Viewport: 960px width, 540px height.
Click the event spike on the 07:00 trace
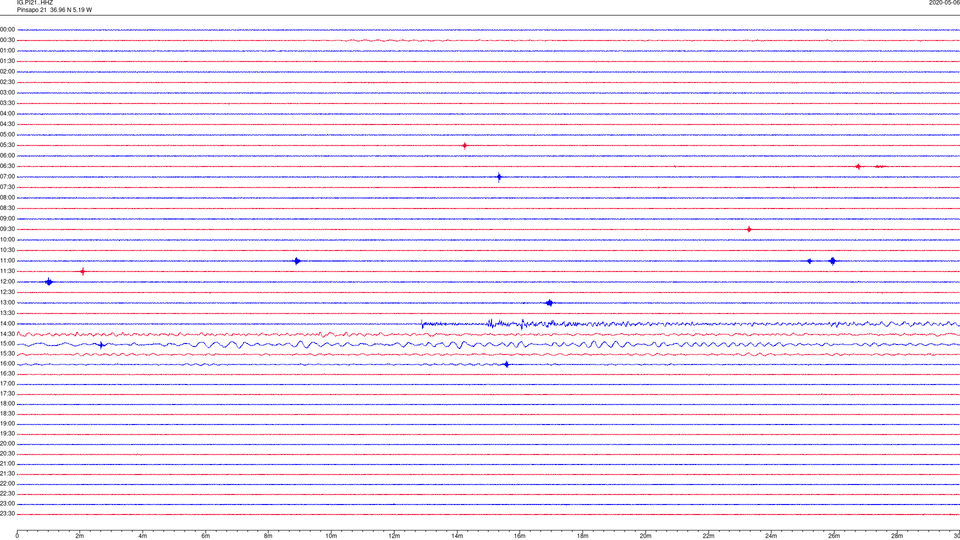499,178
